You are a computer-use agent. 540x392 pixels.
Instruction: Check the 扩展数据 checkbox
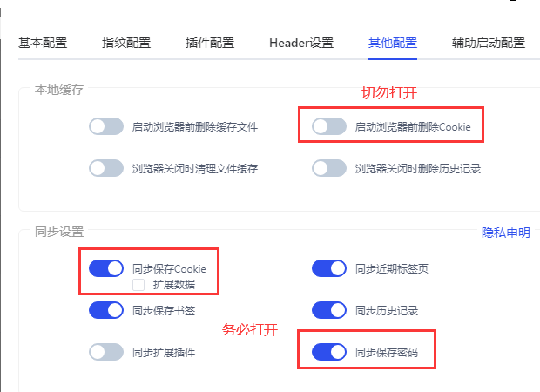[x=138, y=285]
